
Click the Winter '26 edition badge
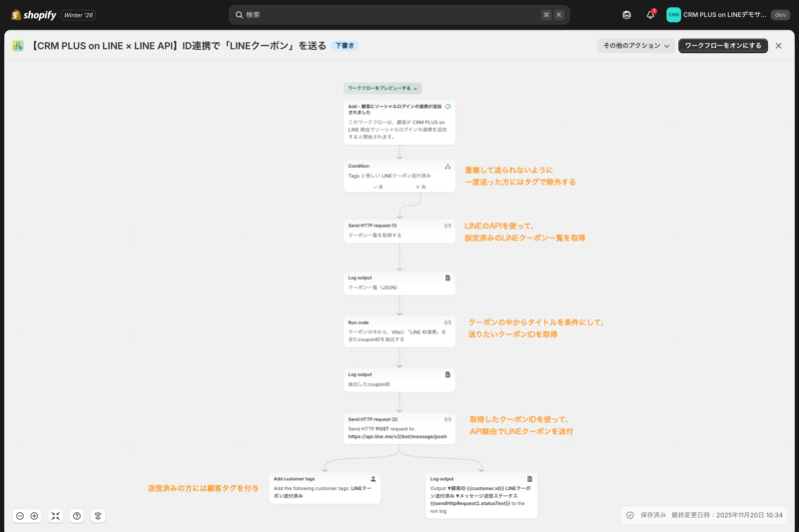79,15
